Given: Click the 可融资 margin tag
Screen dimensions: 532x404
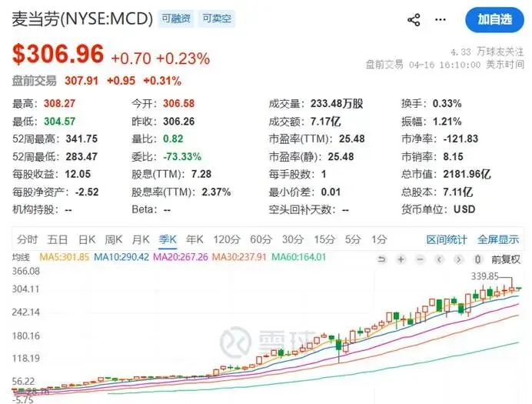Looking at the screenshot, I should pyautogui.click(x=176, y=18).
